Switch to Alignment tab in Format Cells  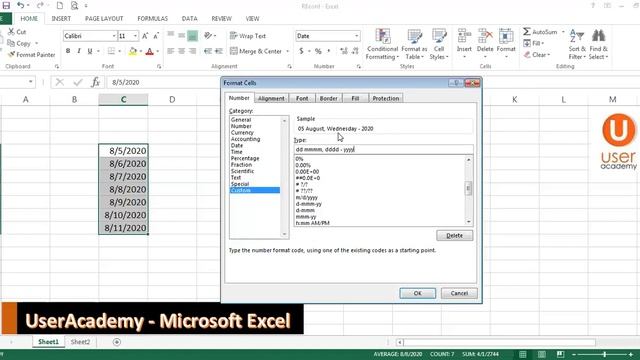[x=271, y=98]
